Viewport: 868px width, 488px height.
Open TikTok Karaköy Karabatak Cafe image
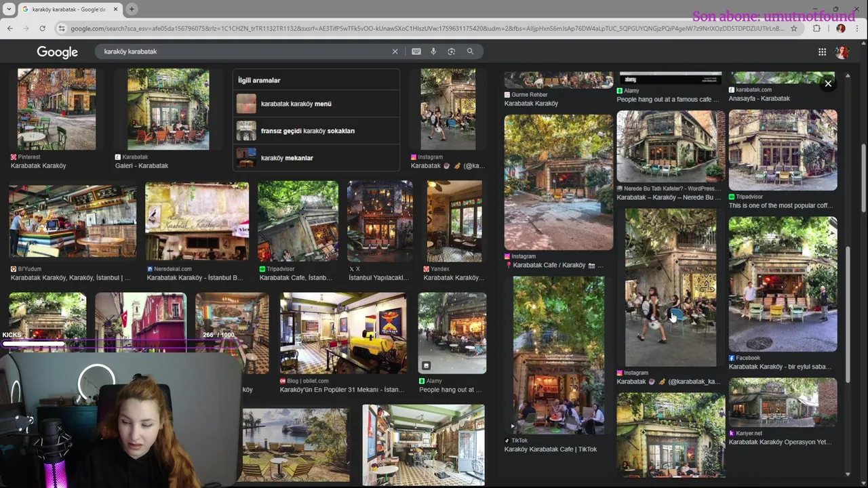tap(558, 355)
